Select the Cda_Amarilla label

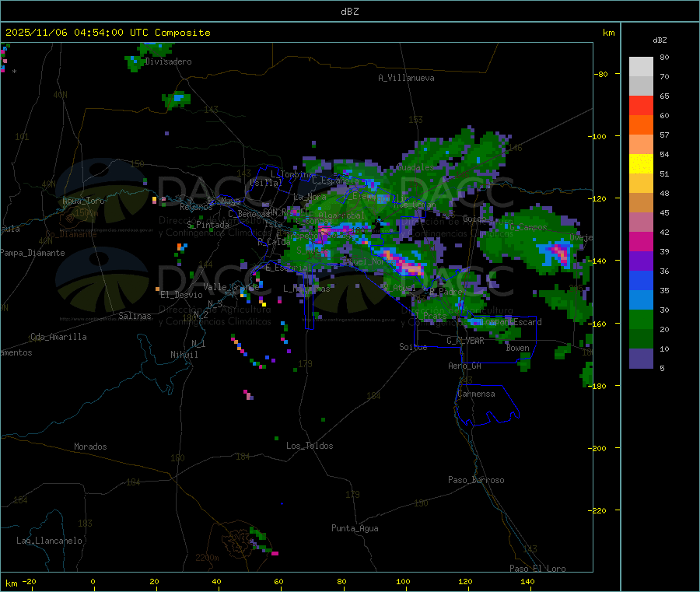coord(58,337)
